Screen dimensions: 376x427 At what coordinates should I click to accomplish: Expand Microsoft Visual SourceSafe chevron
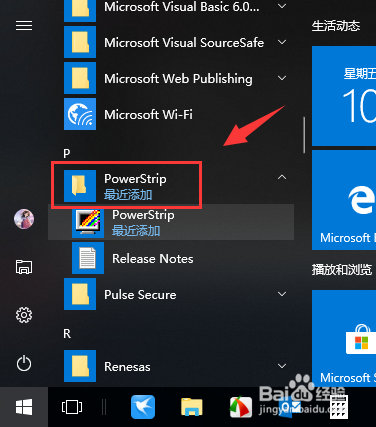tap(282, 42)
